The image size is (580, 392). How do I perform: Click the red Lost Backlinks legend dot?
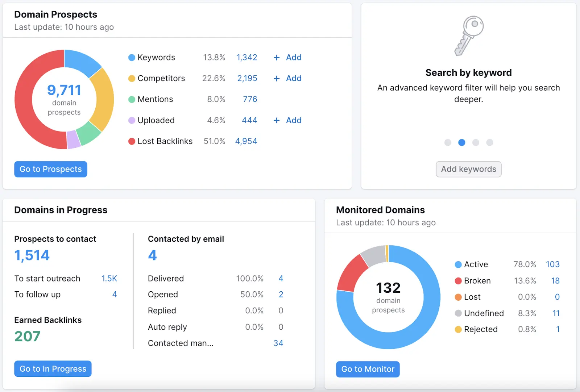132,141
